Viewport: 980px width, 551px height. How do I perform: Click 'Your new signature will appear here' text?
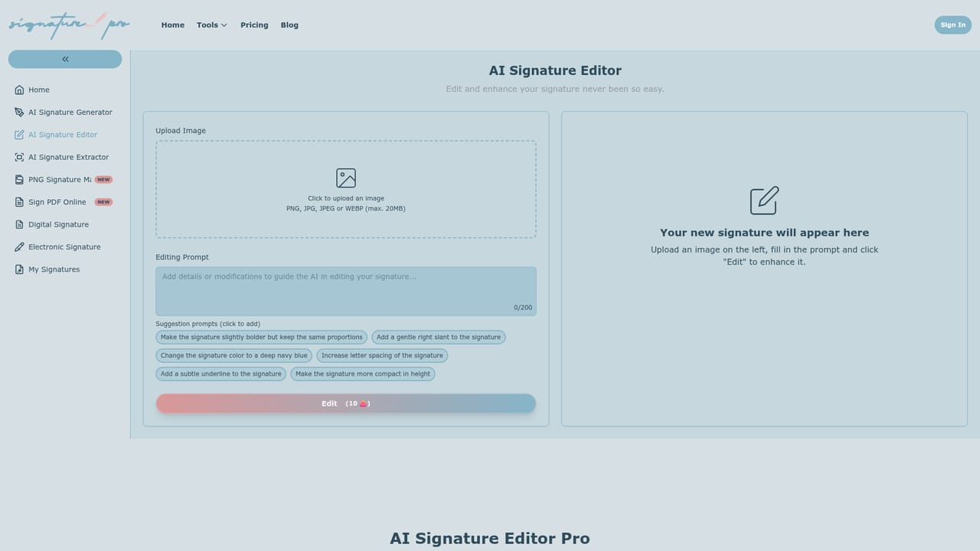764,233
